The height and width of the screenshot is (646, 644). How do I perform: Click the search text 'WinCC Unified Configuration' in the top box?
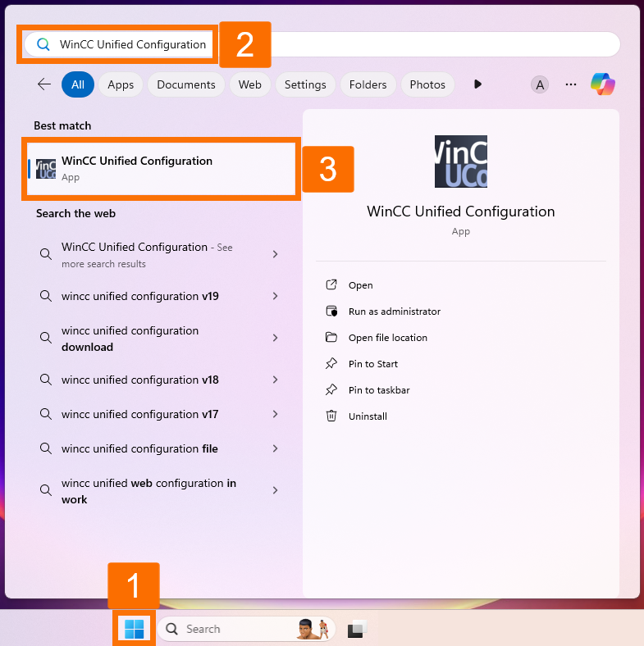(133, 44)
